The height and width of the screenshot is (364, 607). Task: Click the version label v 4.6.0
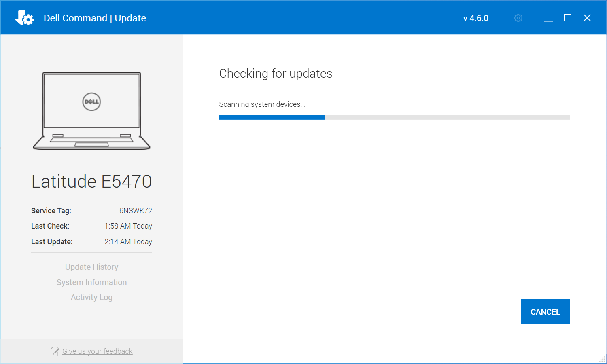pyautogui.click(x=476, y=18)
